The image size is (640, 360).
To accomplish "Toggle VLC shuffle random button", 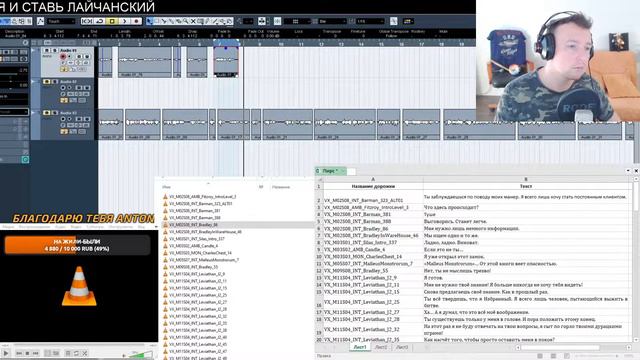I will pyautogui.click(x=85, y=353).
